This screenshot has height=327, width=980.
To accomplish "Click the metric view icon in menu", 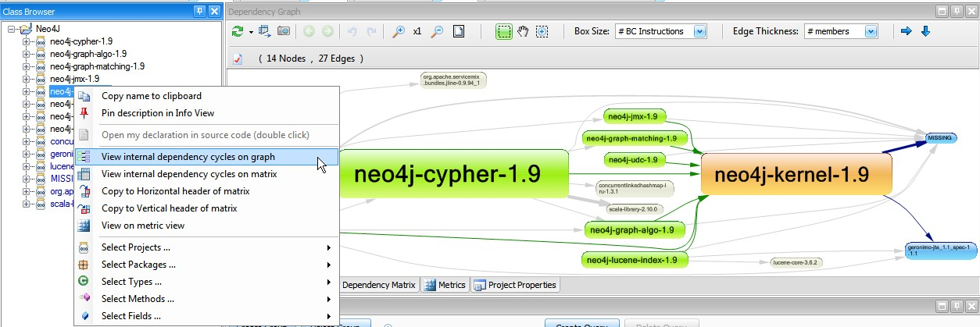I will pos(85,226).
